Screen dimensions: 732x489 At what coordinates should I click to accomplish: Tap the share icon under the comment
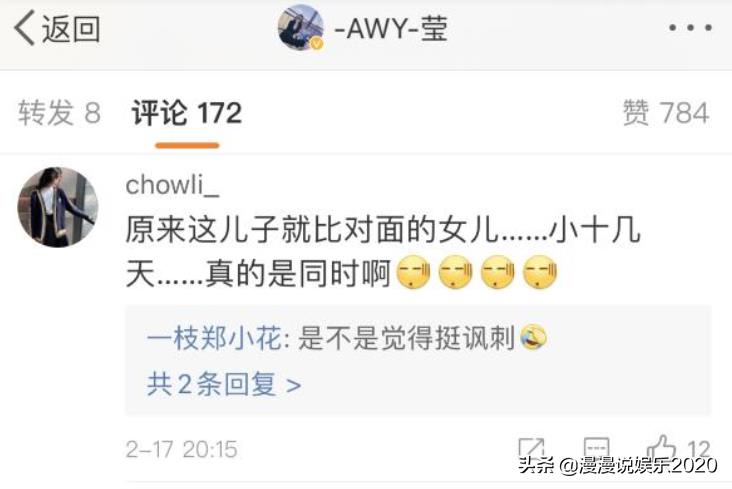[532, 449]
